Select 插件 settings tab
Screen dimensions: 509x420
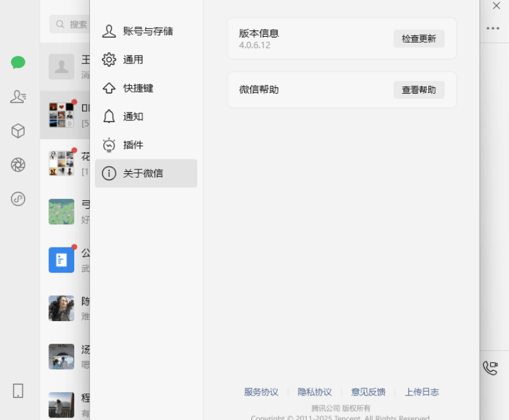point(146,145)
